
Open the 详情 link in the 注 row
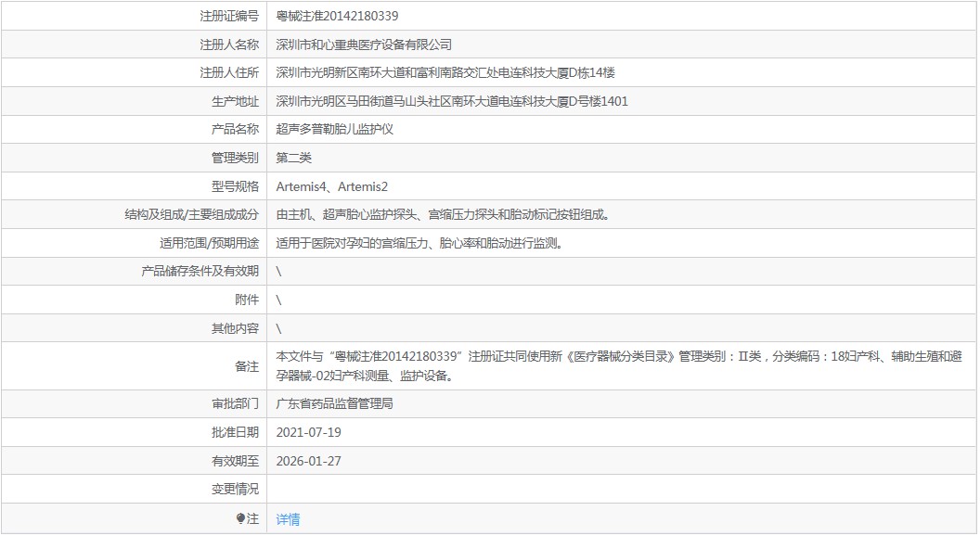288,519
